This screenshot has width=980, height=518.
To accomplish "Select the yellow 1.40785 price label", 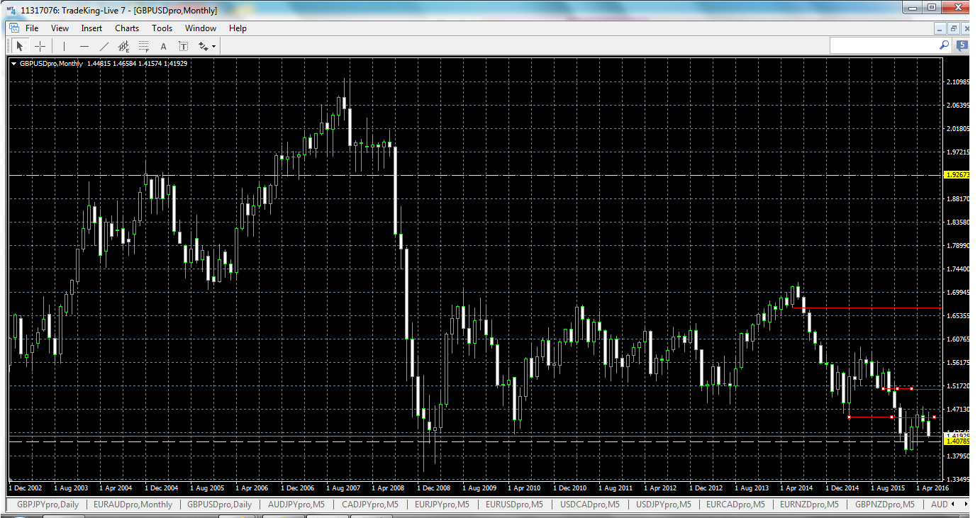I will [x=956, y=440].
